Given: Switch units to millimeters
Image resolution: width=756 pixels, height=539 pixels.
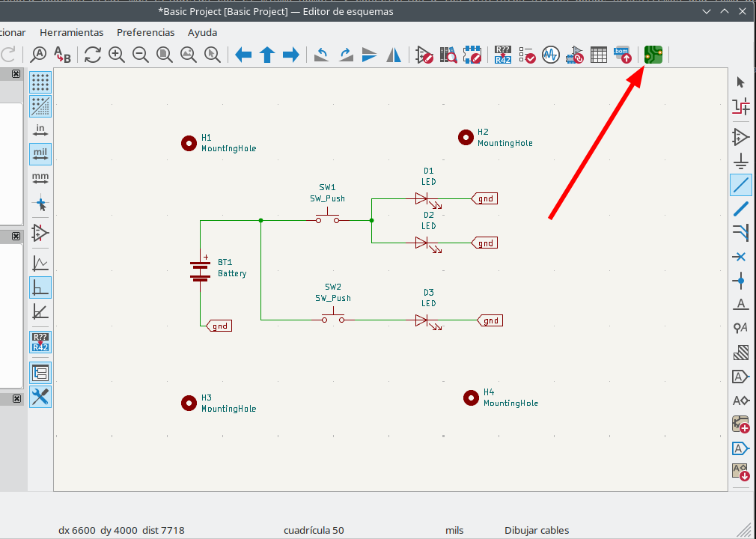Looking at the screenshot, I should click(40, 178).
